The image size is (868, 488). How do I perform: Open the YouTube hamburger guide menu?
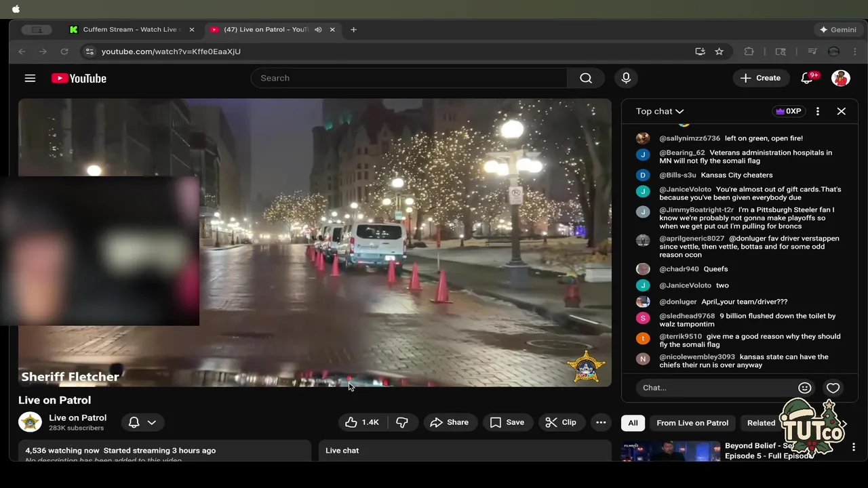pos(30,78)
